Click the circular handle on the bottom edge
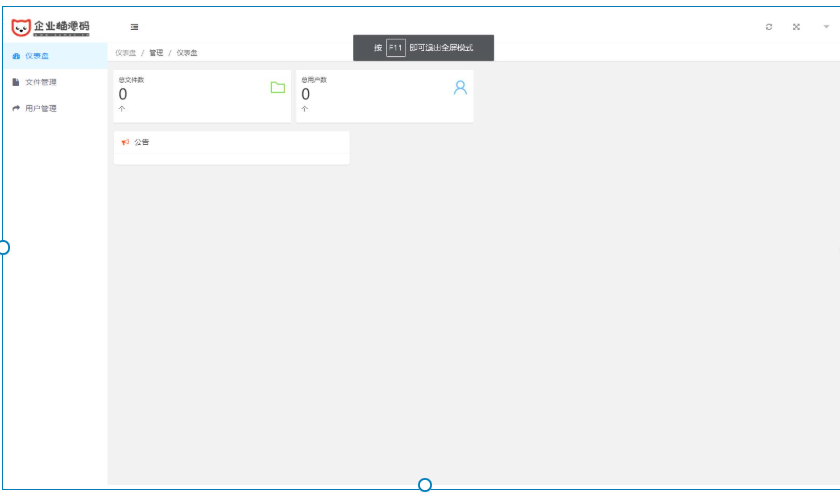 coord(425,485)
